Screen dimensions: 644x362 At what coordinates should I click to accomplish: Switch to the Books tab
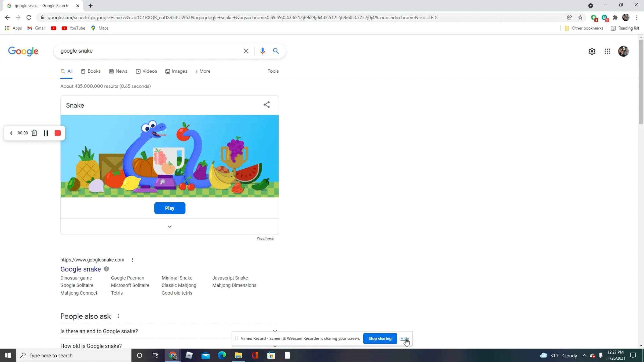click(91, 71)
